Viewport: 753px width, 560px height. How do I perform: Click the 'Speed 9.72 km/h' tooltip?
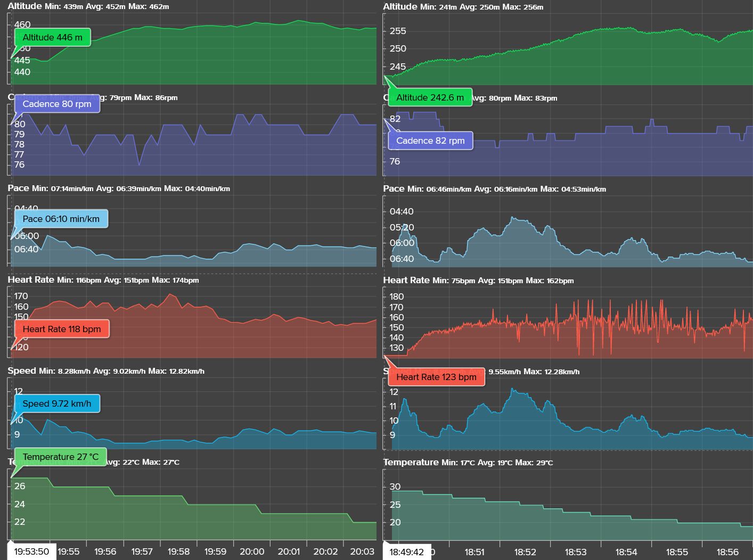(57, 403)
